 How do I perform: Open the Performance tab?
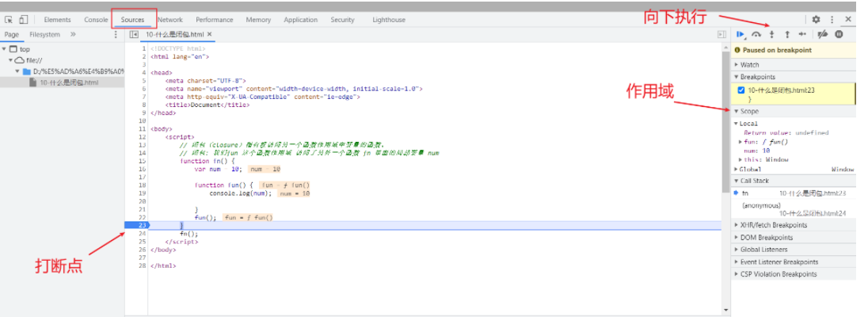point(215,19)
